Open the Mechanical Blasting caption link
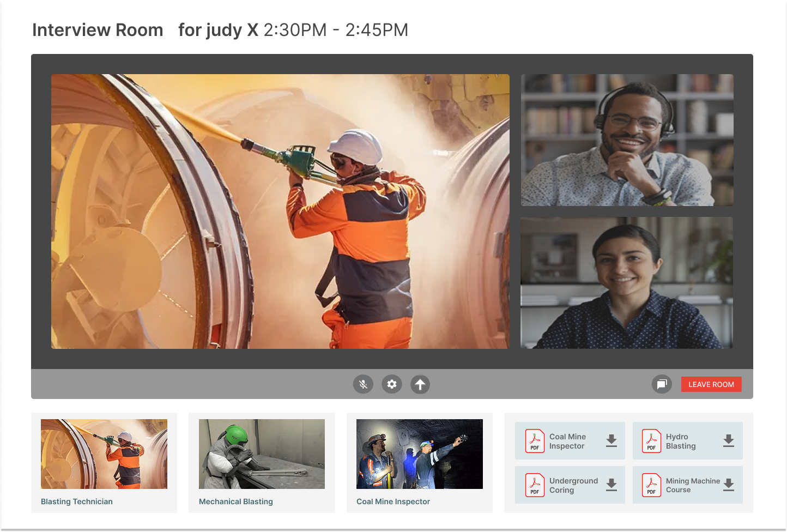Screen dimensions: 787x532 tap(236, 501)
